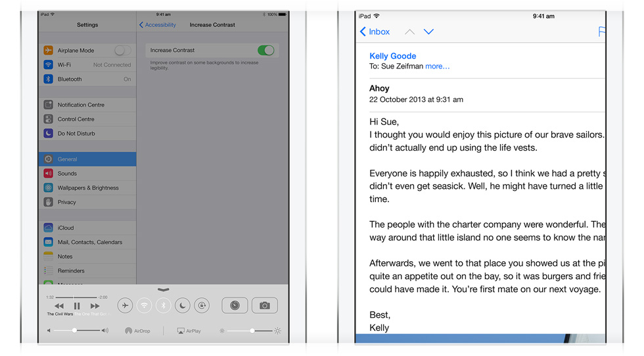This screenshot has height=356, width=644.
Task: Open the Timer shortcut in Control Centre
Action: pyautogui.click(x=235, y=305)
